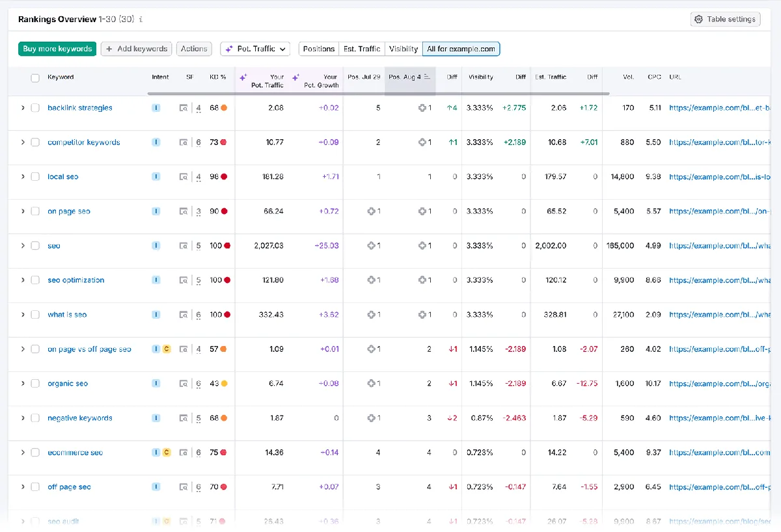This screenshot has height=532, width=781.
Task: Click intent badge I for local seo
Action: tap(156, 177)
